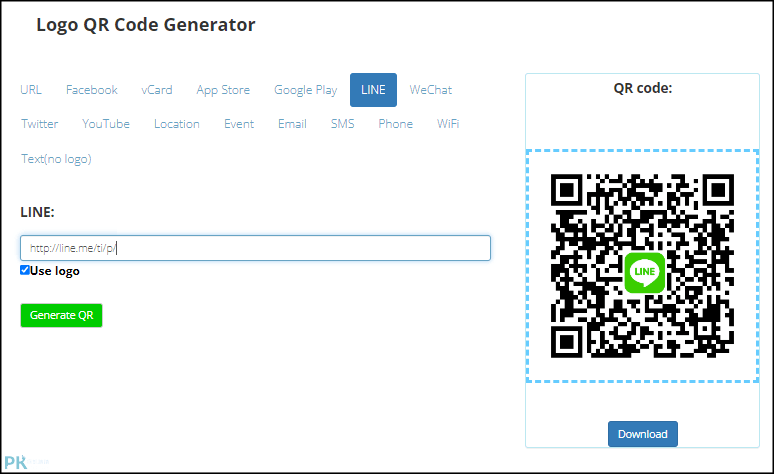Viewport: 774px width, 474px height.
Task: Switch to the Email tab
Action: (x=292, y=124)
